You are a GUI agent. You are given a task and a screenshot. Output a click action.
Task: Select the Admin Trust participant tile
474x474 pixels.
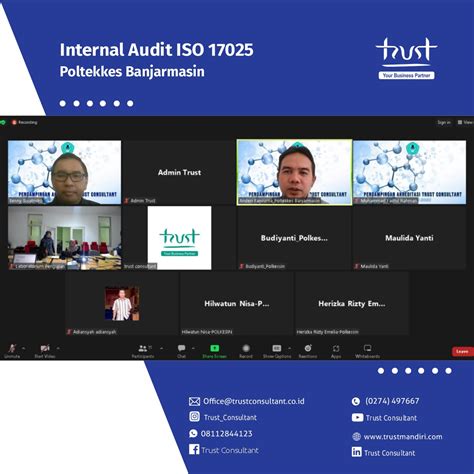[180, 172]
